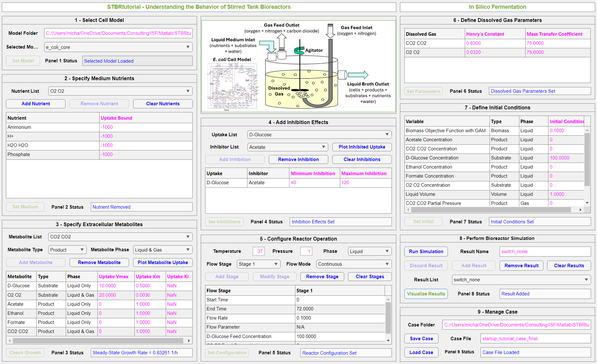The width and height of the screenshot is (597, 364).
Task: Click the Run Simulation button
Action: 426,252
